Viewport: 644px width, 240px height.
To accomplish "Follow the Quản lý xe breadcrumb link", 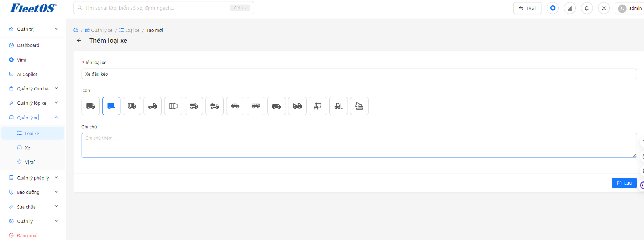I will click(99, 30).
